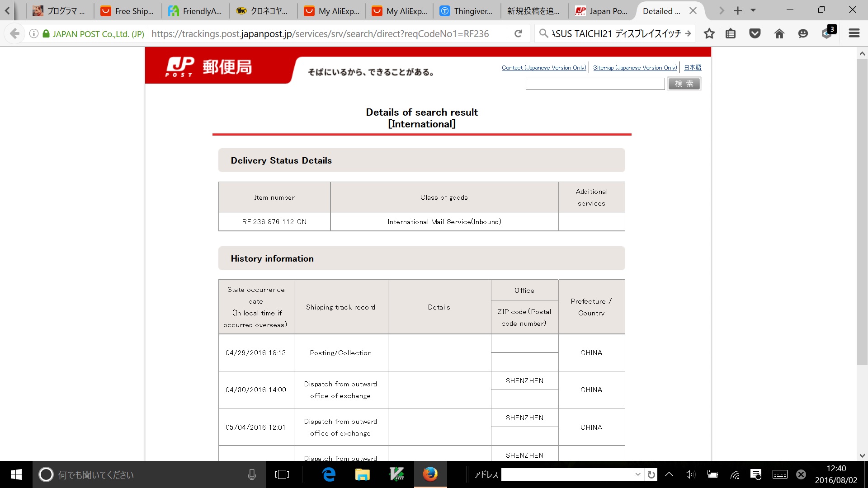Open the chat smiley icon in toolbar
Screen dimensions: 868x488
[x=803, y=33]
